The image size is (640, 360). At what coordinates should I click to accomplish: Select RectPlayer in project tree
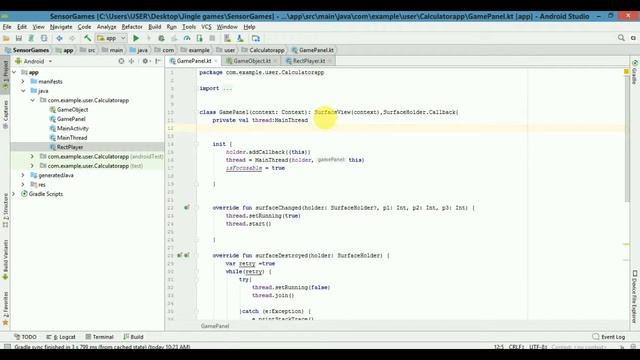pyautogui.click(x=70, y=147)
